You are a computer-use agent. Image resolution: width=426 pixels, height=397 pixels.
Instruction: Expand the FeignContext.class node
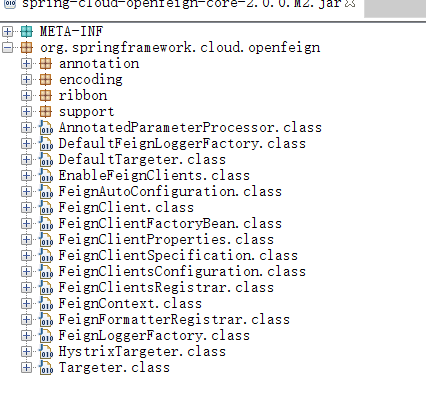(26, 304)
